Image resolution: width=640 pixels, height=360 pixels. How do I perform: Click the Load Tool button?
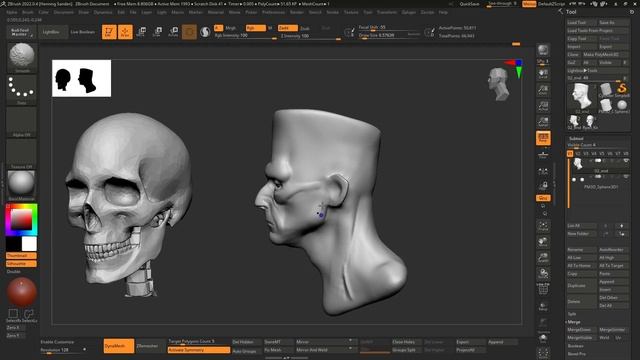pyautogui.click(x=581, y=22)
